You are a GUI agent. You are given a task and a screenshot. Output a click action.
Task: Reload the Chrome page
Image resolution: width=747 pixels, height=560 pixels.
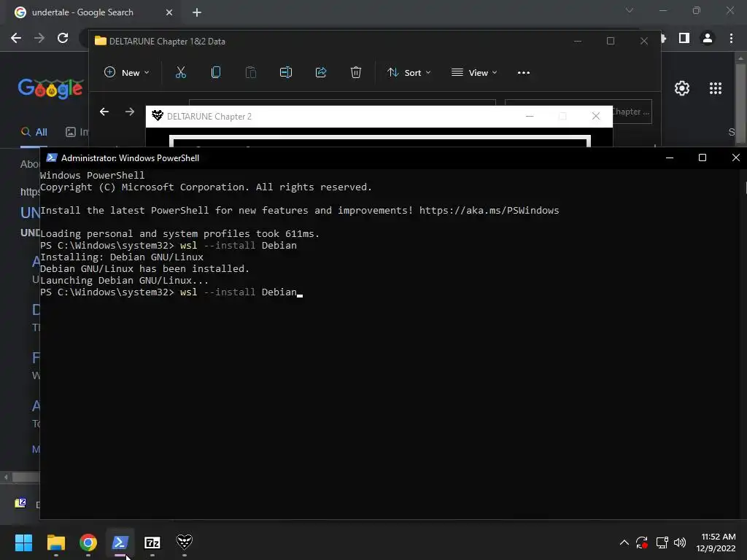tap(63, 38)
